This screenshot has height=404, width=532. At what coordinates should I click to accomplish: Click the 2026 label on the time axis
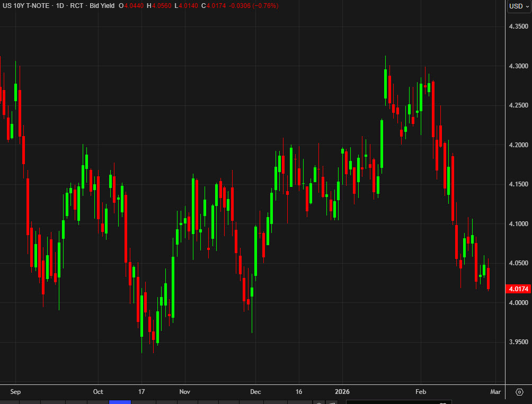coord(342,392)
